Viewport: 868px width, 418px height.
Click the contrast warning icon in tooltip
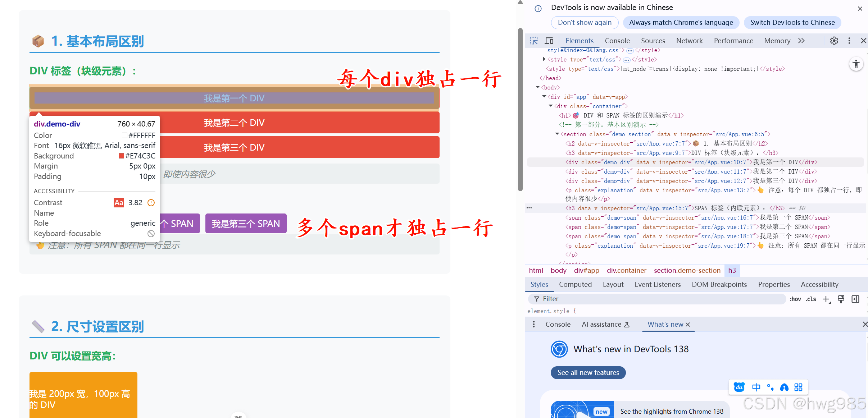tap(151, 203)
